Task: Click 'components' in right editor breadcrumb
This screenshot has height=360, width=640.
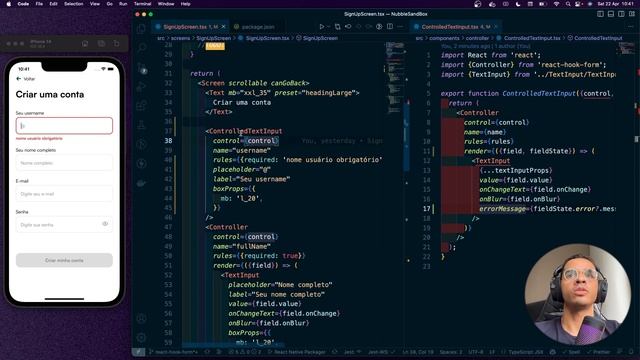Action: click(x=444, y=38)
